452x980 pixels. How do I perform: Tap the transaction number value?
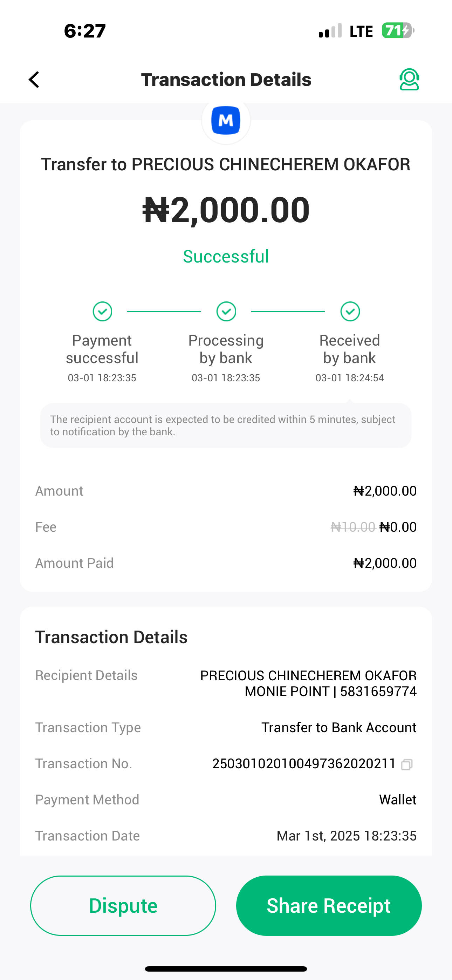tap(304, 763)
